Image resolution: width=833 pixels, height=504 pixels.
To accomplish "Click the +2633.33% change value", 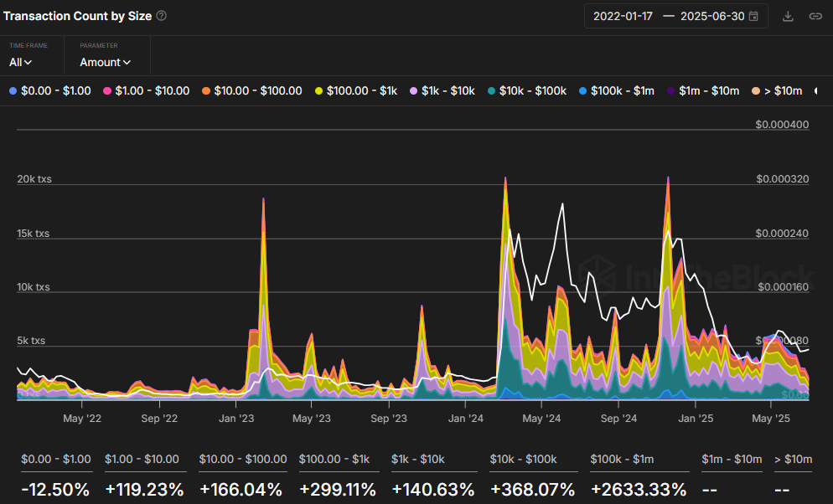I will coord(638,489).
